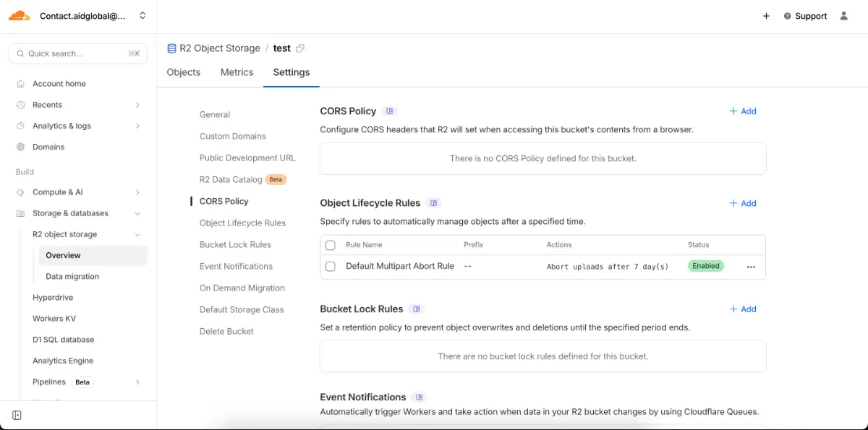Collapse the Storage & databases section
Image resolution: width=868 pixels, height=430 pixels.
[137, 213]
